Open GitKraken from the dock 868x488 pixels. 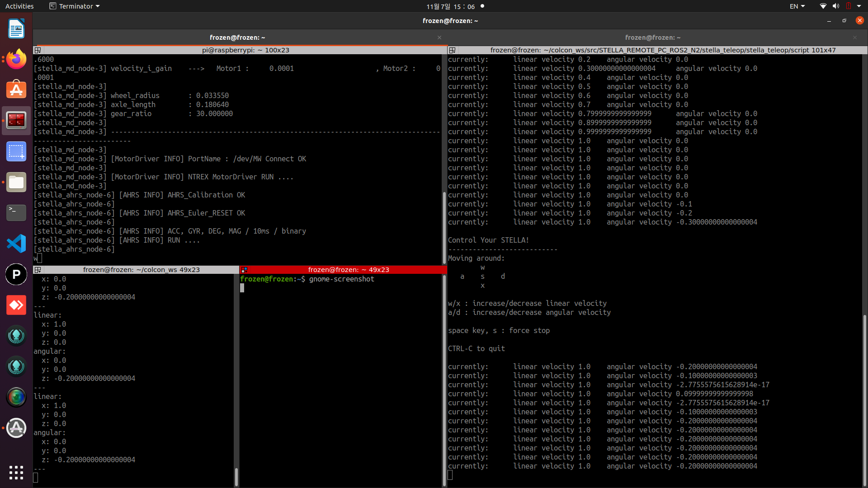(x=16, y=336)
